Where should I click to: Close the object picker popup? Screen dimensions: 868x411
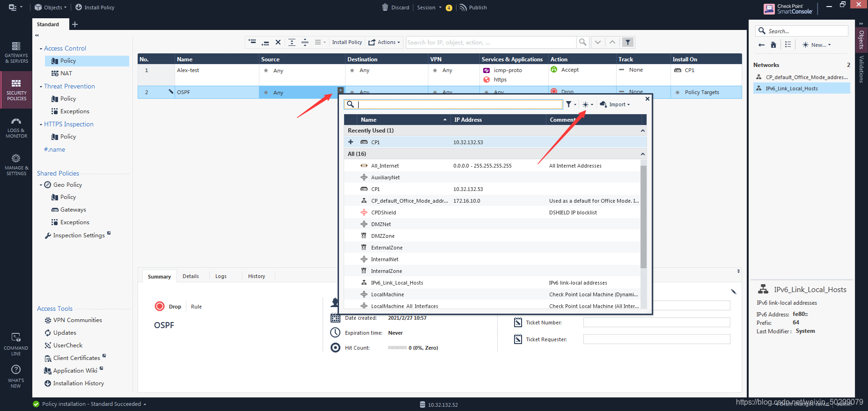pyautogui.click(x=647, y=99)
